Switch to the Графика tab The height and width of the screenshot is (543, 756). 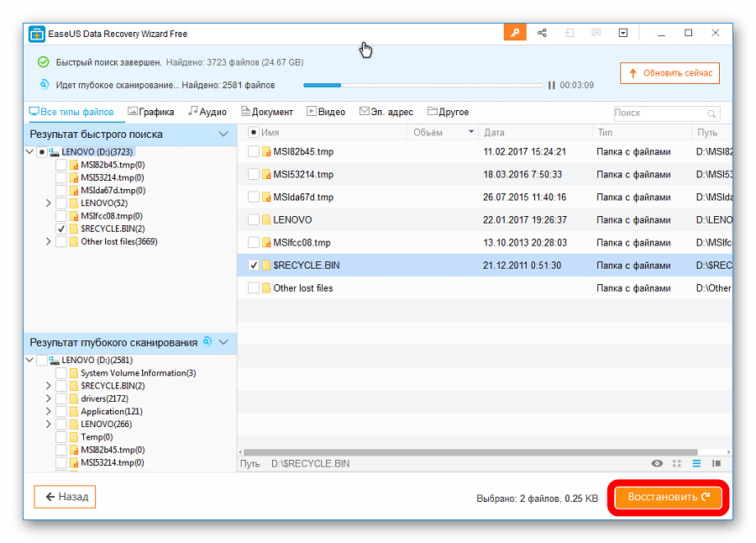[x=150, y=112]
